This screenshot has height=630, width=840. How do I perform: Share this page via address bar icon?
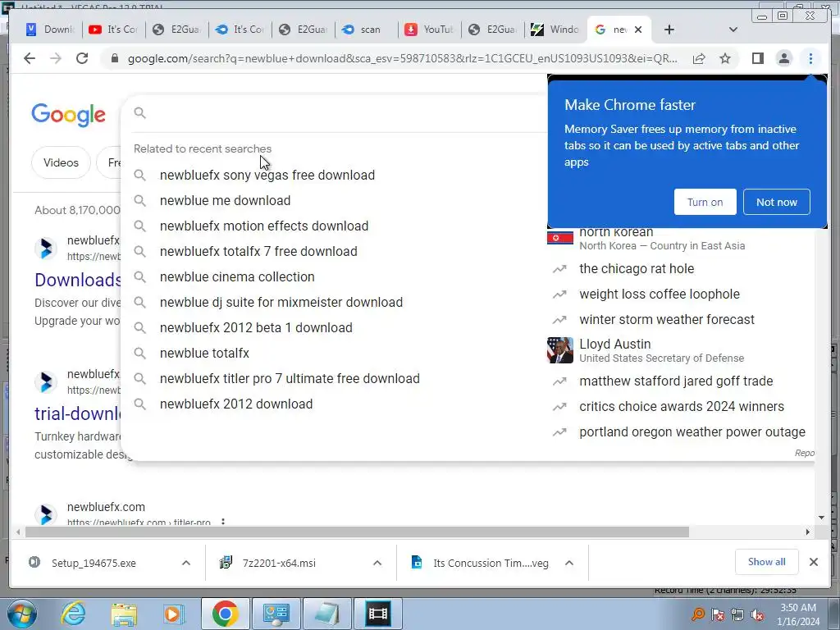699,58
